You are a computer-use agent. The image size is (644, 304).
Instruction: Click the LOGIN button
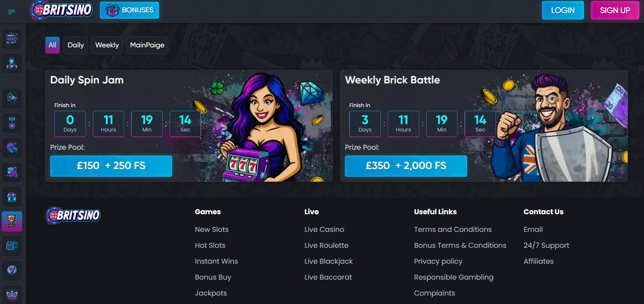[x=563, y=10]
